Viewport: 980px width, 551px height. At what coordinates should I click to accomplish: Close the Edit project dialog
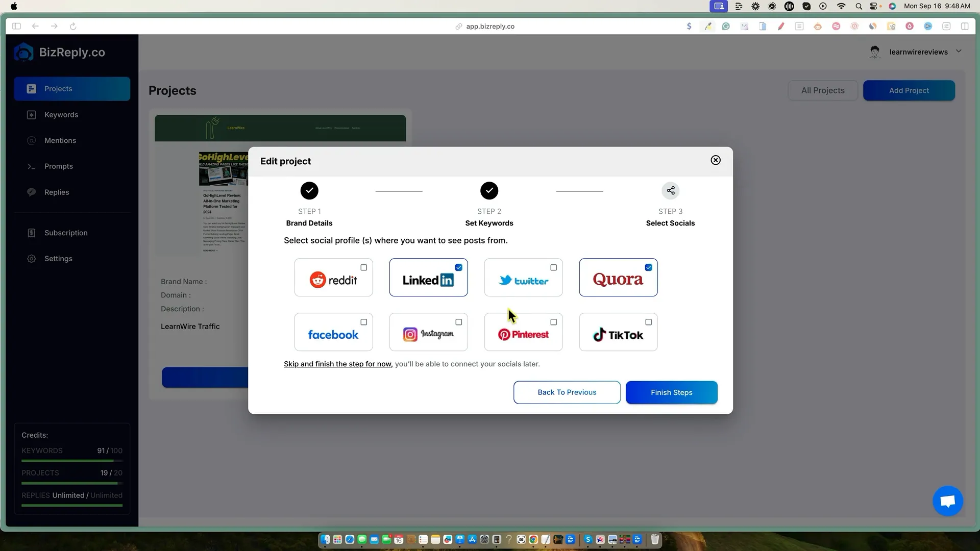(x=716, y=160)
